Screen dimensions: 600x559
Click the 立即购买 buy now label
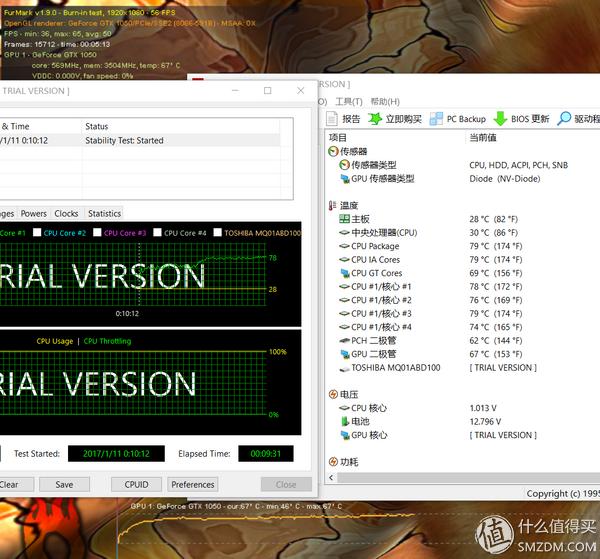[403, 119]
